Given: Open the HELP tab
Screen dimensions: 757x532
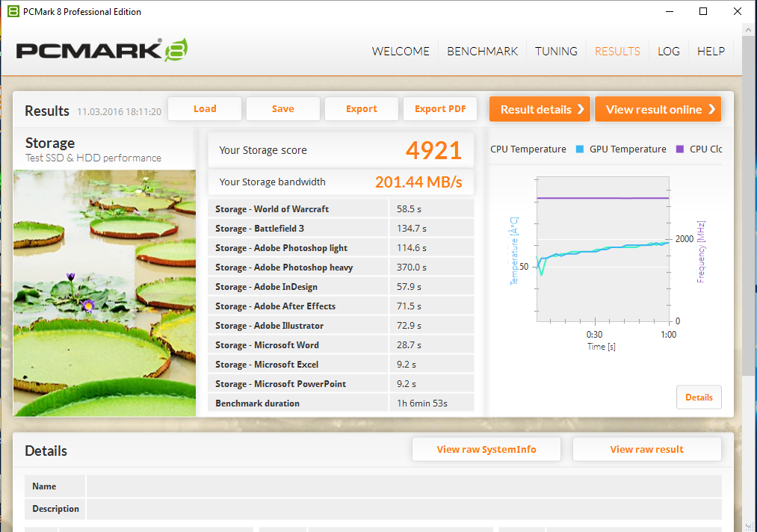Looking at the screenshot, I should pyautogui.click(x=711, y=51).
